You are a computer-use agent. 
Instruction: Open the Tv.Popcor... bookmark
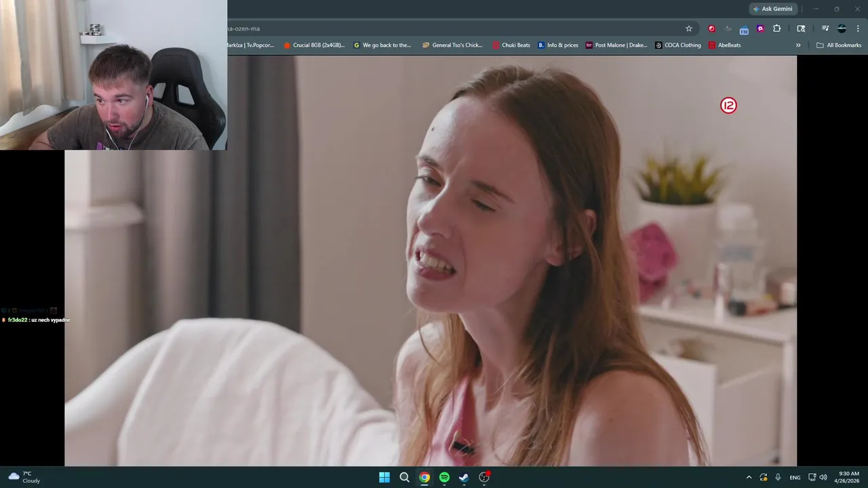[x=251, y=45]
